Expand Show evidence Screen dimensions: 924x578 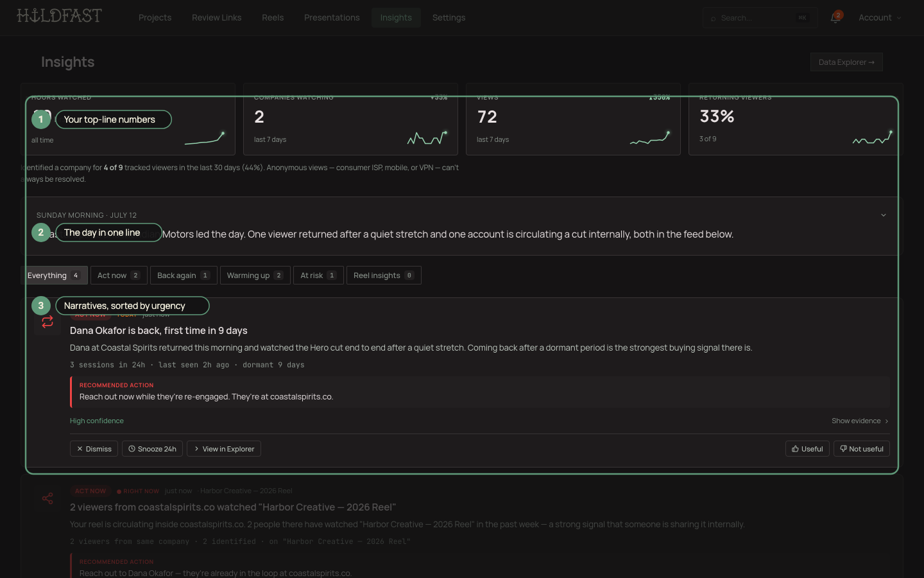click(860, 421)
